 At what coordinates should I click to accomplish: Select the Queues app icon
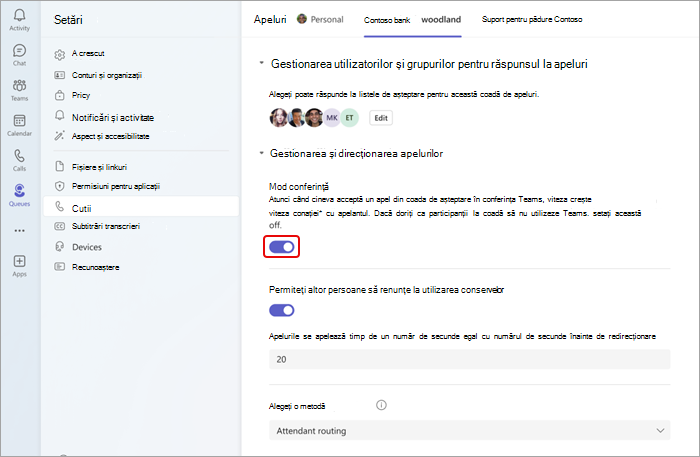20,191
